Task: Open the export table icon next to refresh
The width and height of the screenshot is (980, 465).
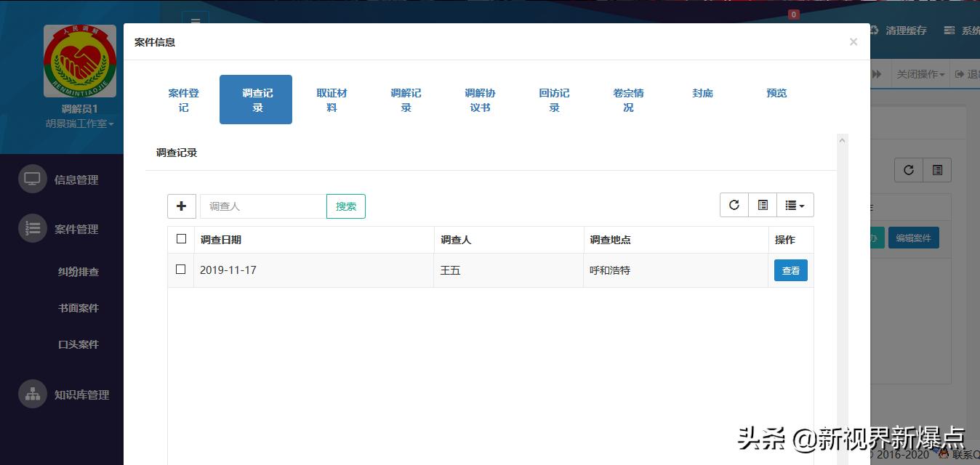Action: point(763,204)
